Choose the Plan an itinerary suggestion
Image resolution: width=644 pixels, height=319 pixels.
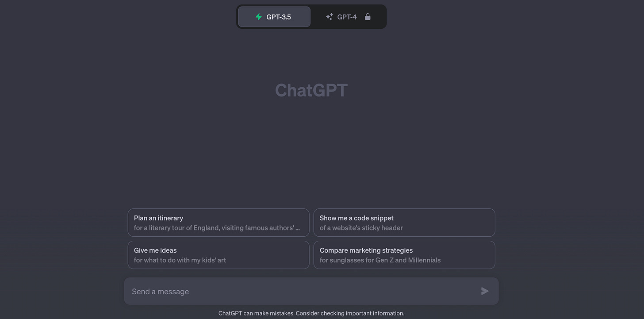click(x=218, y=223)
